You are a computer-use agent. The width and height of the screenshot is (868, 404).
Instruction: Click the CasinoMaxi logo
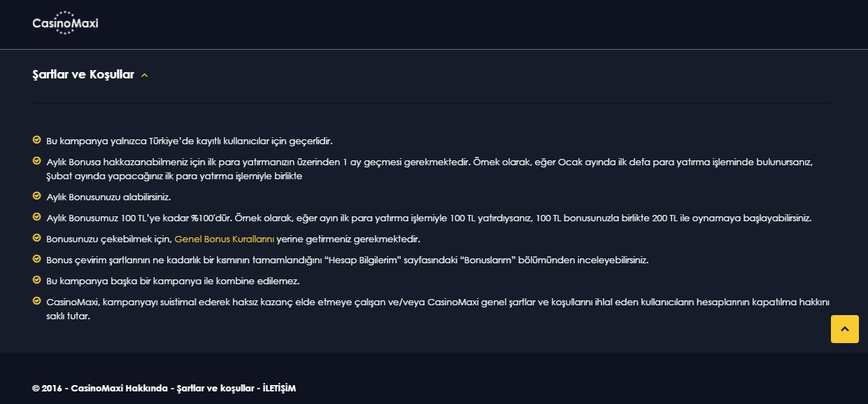pos(65,23)
